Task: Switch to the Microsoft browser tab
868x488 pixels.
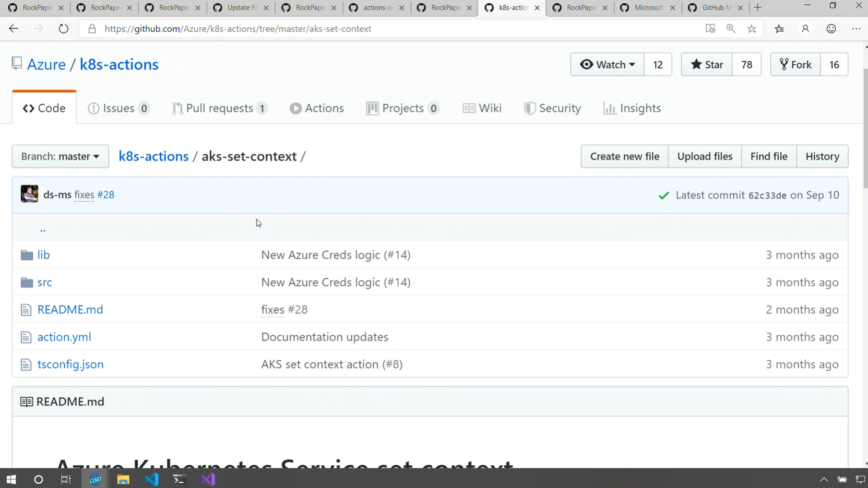Action: 648,8
